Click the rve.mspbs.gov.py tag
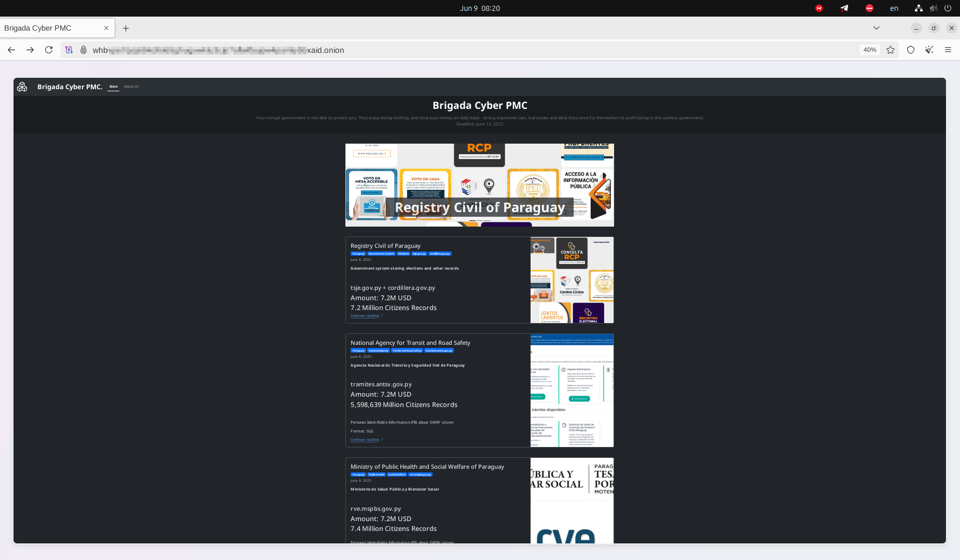This screenshot has height=560, width=960. pyautogui.click(x=420, y=474)
